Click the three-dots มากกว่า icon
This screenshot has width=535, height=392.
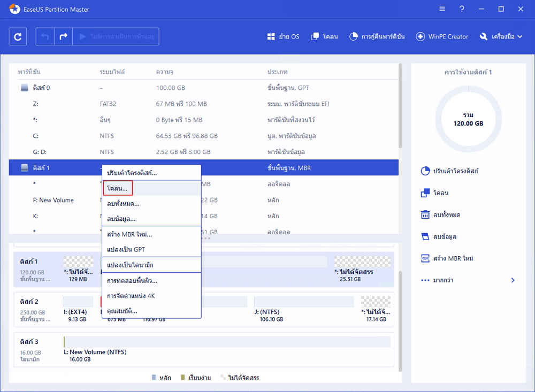pyautogui.click(x=425, y=280)
